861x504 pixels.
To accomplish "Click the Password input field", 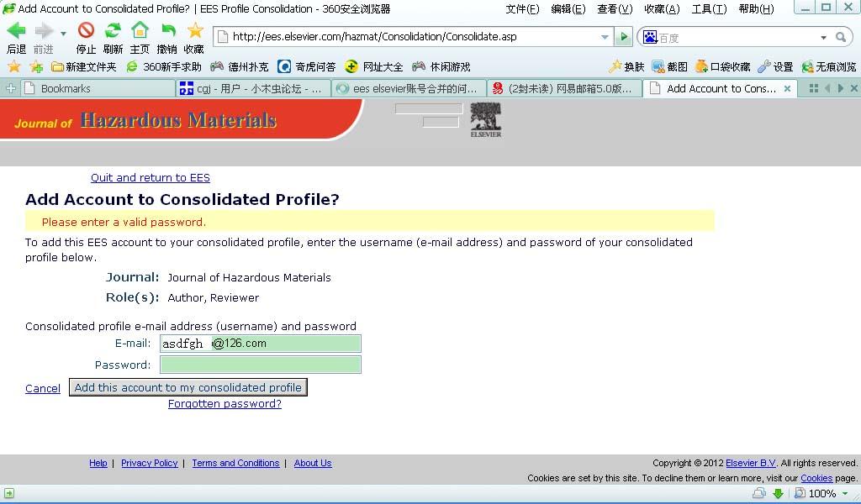I will 261,365.
